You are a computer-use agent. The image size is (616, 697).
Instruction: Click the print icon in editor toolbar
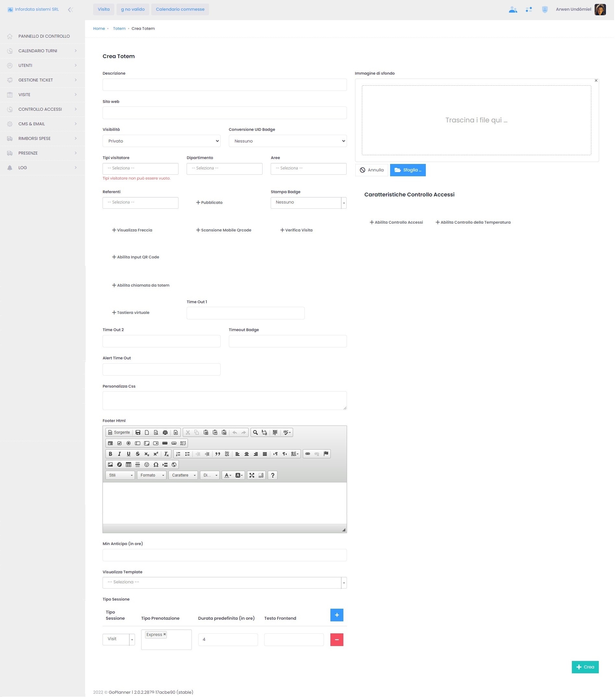coord(165,433)
